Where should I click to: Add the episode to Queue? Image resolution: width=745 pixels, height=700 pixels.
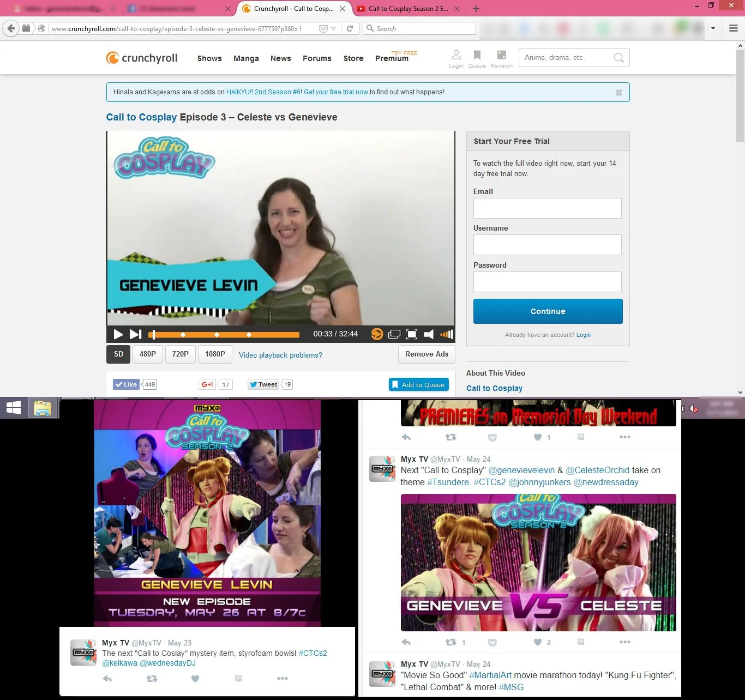(419, 384)
